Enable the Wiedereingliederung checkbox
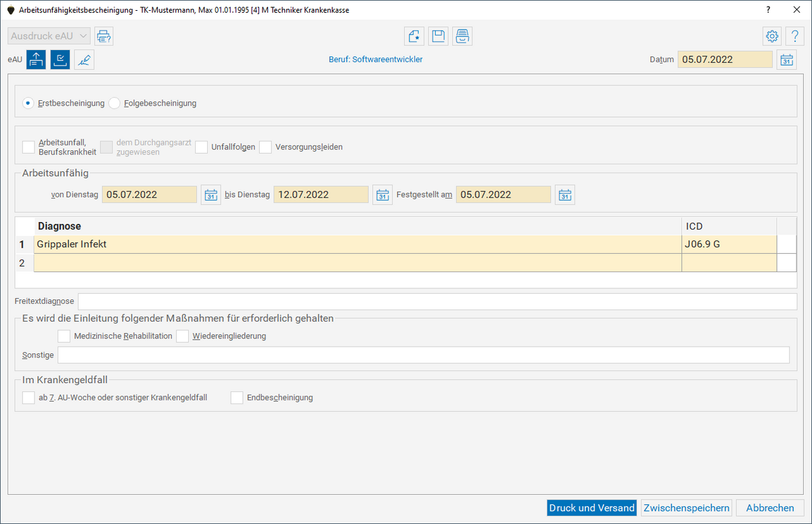Screen dimensions: 812x524 coord(182,336)
